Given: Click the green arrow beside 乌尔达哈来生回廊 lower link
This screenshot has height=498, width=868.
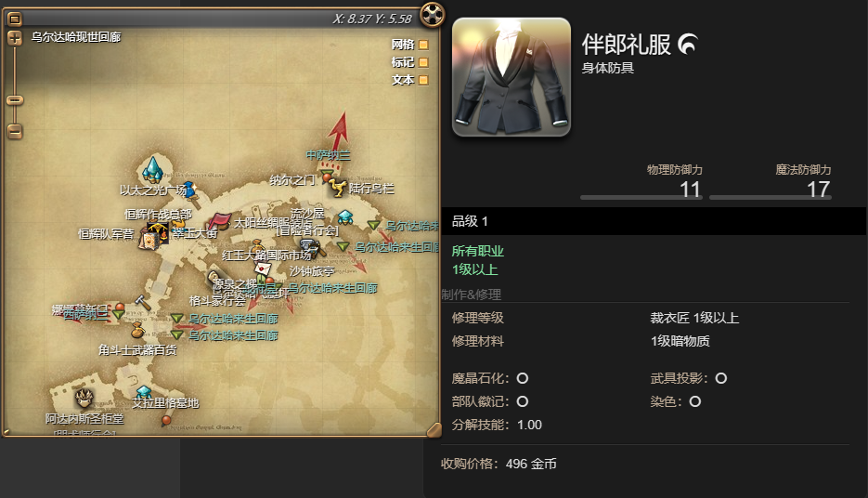Looking at the screenshot, I should pos(177,335).
